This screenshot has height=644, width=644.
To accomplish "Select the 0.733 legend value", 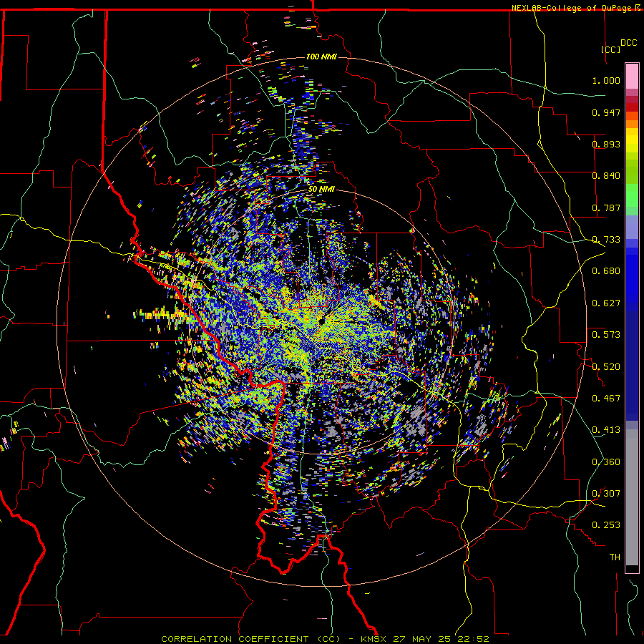I will pyautogui.click(x=606, y=240).
